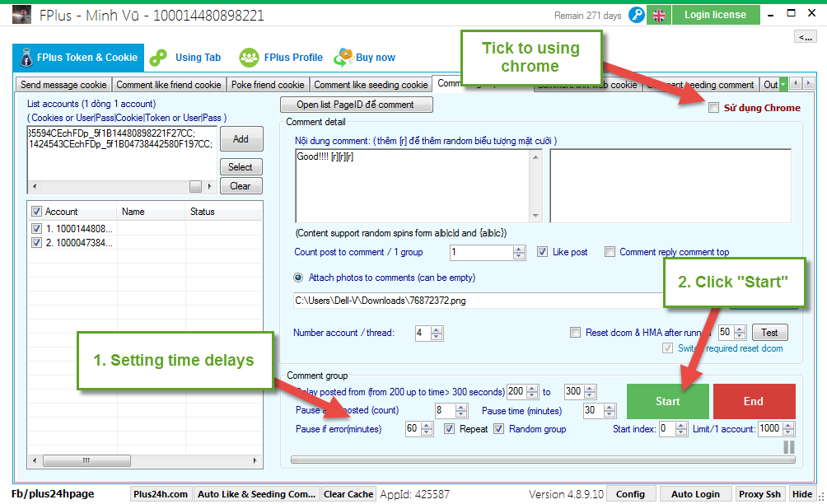827x504 pixels.
Task: Click the Add accounts button
Action: point(241,139)
